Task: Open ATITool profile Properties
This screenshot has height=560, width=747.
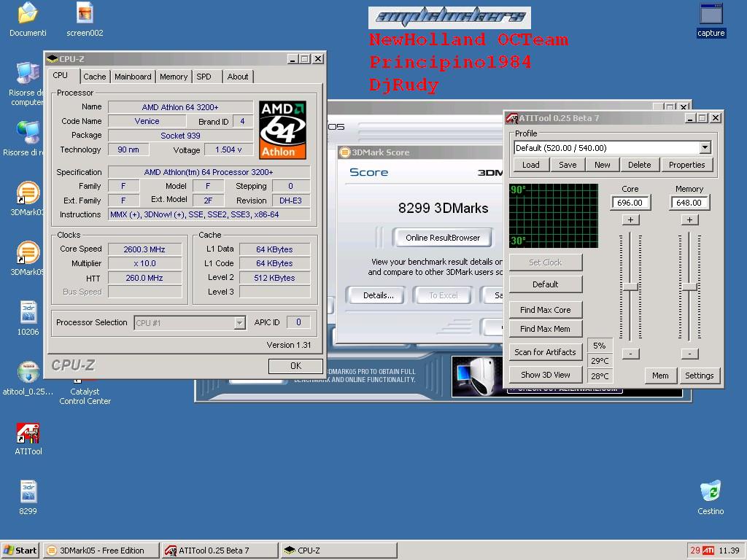Action: 686,165
